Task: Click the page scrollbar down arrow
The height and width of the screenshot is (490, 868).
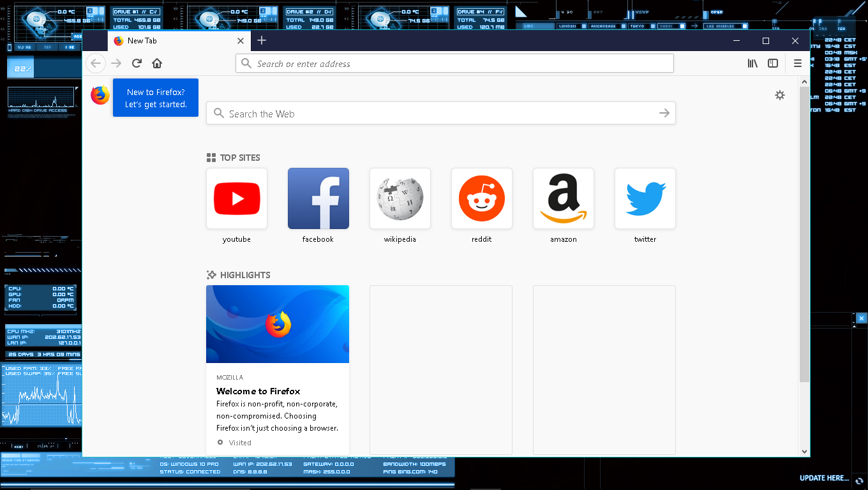Action: coord(805,450)
